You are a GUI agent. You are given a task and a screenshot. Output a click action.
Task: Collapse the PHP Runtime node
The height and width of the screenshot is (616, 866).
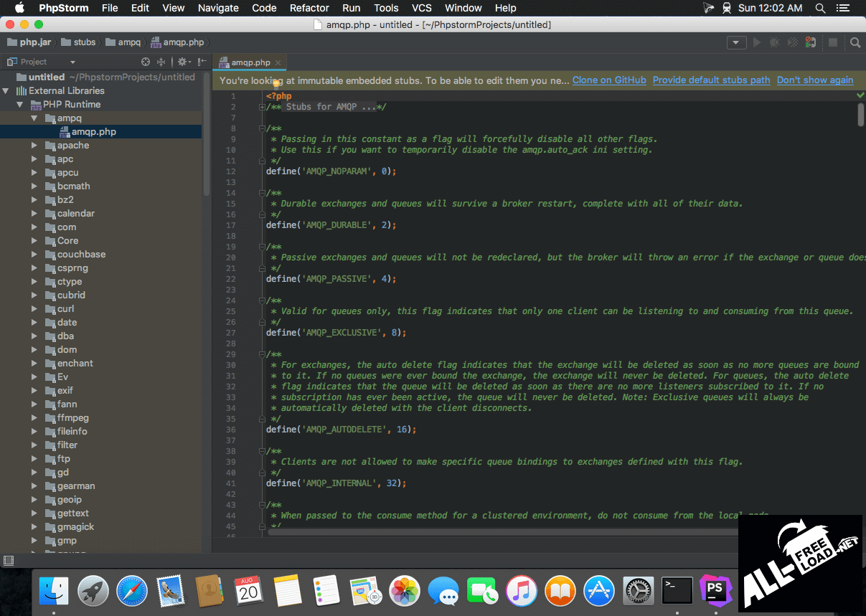coord(21,105)
